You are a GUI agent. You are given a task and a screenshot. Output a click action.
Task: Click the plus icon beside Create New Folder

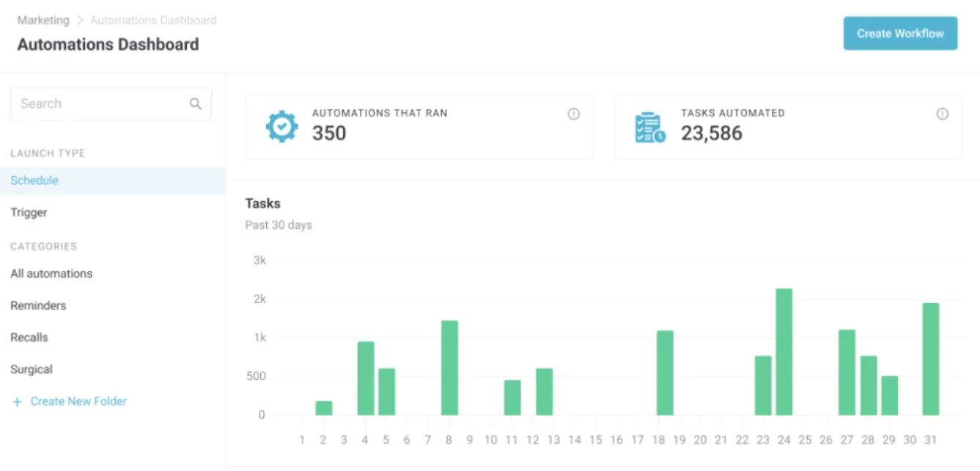pos(16,401)
